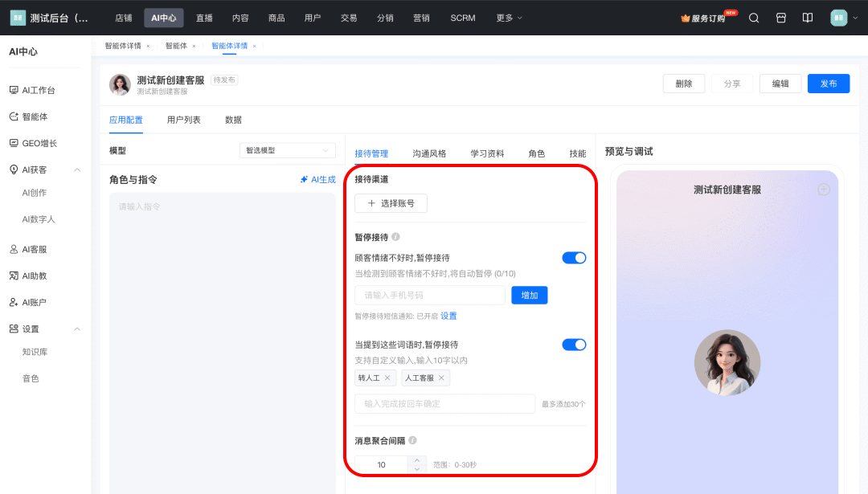Click the user avatar in top right
Screen dimensions: 868x494
(x=838, y=18)
